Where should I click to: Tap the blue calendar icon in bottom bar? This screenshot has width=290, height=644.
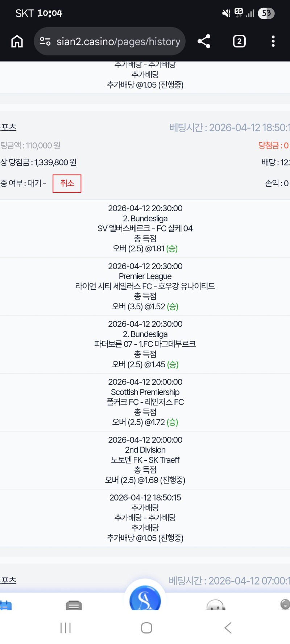point(6,605)
